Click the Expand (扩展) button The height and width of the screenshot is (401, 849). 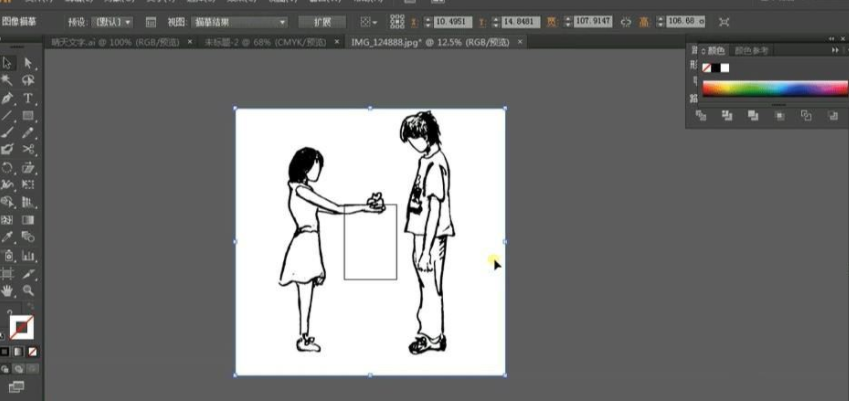pos(322,22)
